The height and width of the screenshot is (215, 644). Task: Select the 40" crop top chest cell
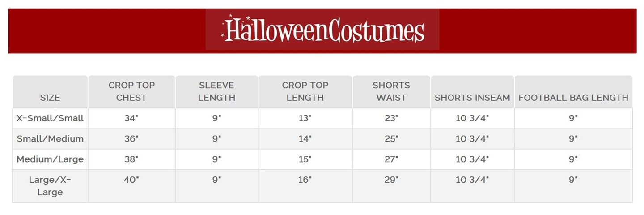pyautogui.click(x=131, y=180)
